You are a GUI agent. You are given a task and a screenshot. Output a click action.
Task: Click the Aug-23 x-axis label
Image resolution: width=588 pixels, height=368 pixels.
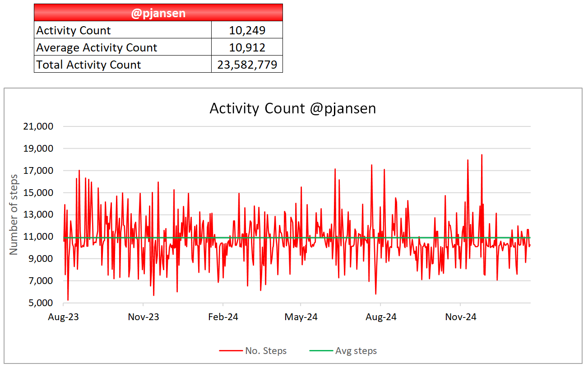[x=64, y=317]
